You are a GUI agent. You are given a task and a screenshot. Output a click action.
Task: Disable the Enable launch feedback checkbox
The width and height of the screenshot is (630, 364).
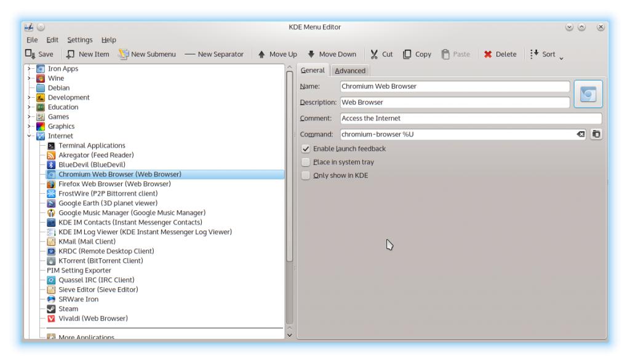[306, 149]
